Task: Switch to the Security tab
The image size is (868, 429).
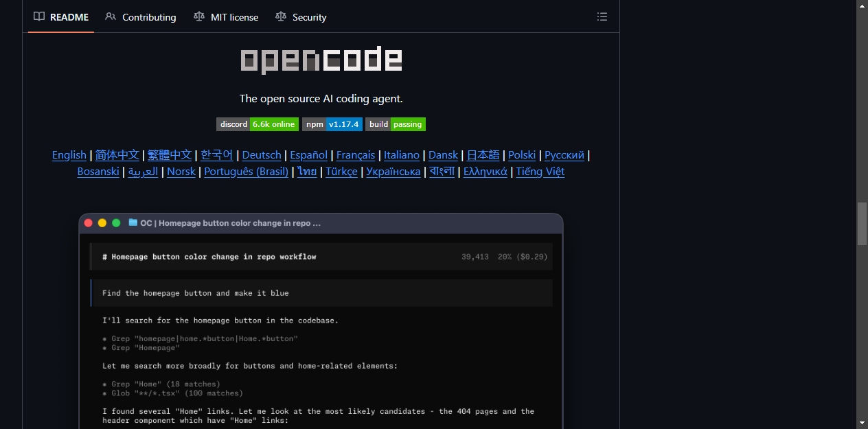Action: tap(301, 17)
